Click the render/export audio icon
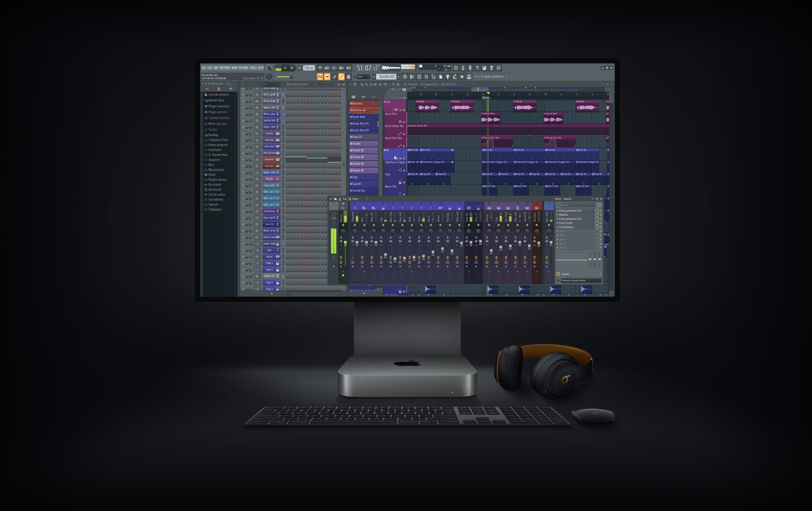The width and height of the screenshot is (812, 511). click(x=491, y=68)
